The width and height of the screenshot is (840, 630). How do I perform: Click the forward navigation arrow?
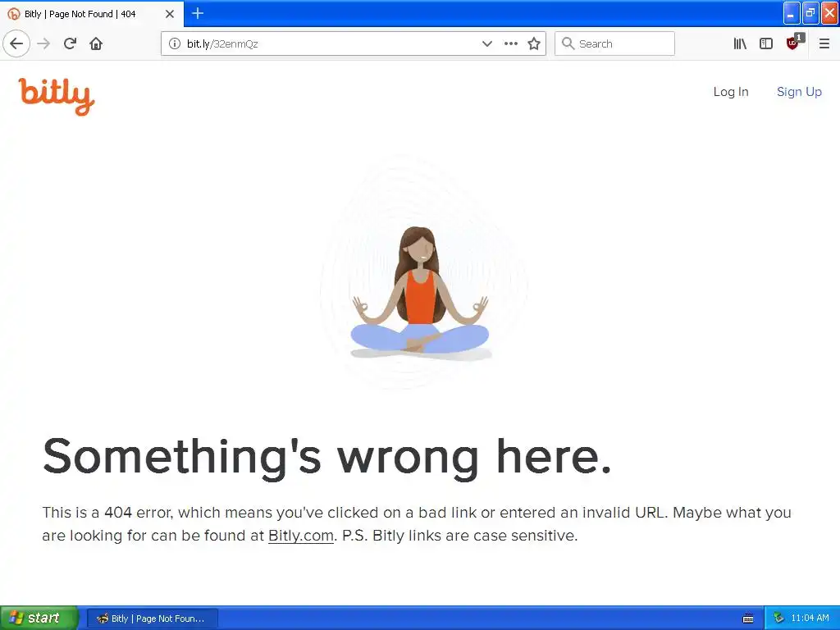pyautogui.click(x=44, y=43)
